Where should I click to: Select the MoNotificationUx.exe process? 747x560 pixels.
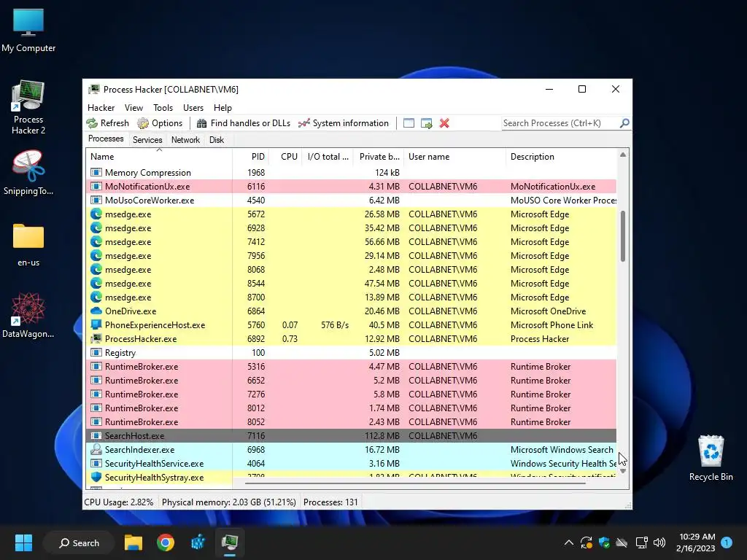tap(351, 187)
